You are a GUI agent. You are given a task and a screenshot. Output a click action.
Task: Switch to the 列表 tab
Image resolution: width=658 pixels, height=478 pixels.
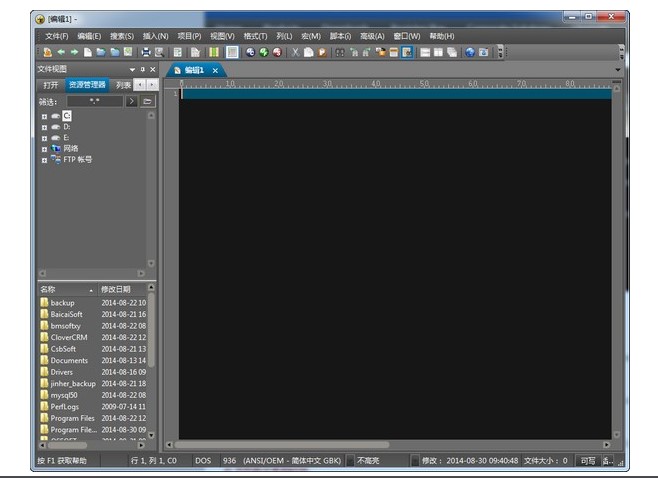click(123, 85)
